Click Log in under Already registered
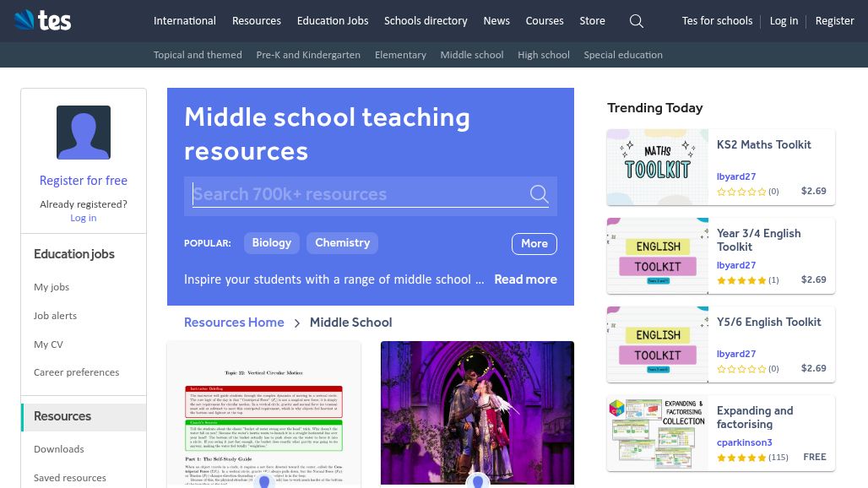 [84, 218]
